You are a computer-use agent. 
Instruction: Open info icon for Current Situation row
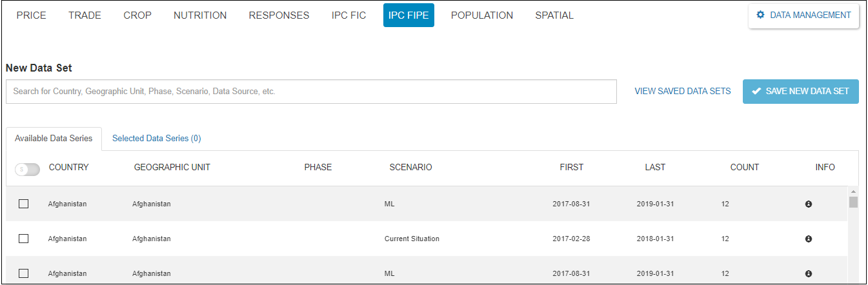coord(808,239)
